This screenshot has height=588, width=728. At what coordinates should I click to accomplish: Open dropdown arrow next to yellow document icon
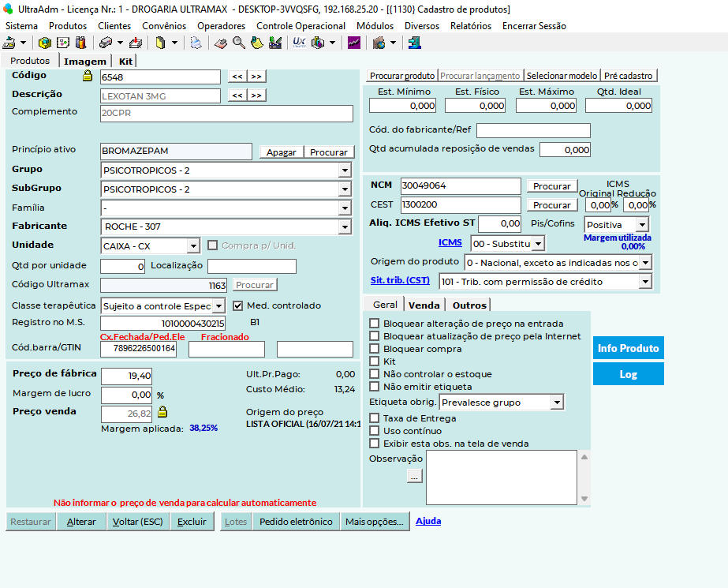174,43
